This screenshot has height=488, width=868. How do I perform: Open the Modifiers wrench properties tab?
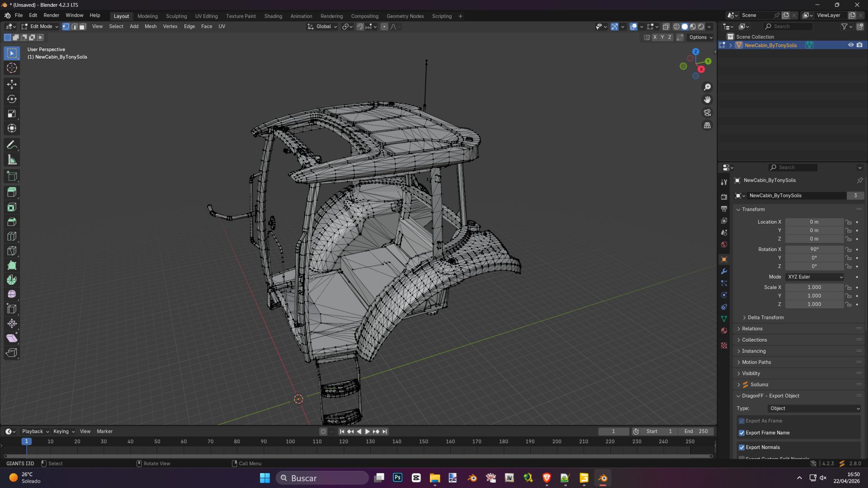pos(724,271)
